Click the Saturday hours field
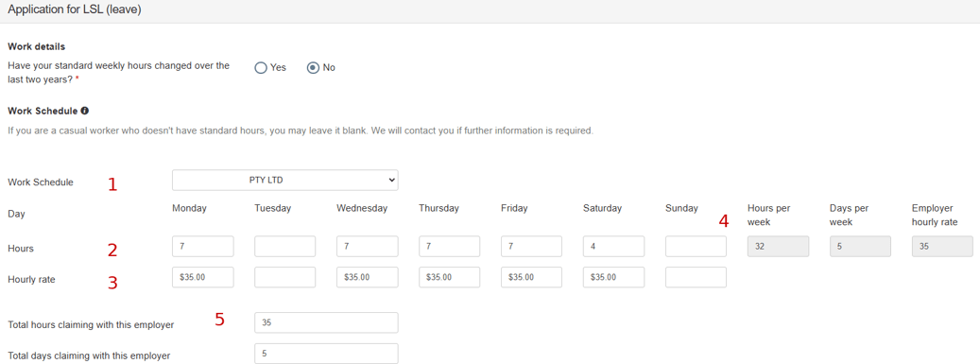980x364 pixels. coord(613,247)
